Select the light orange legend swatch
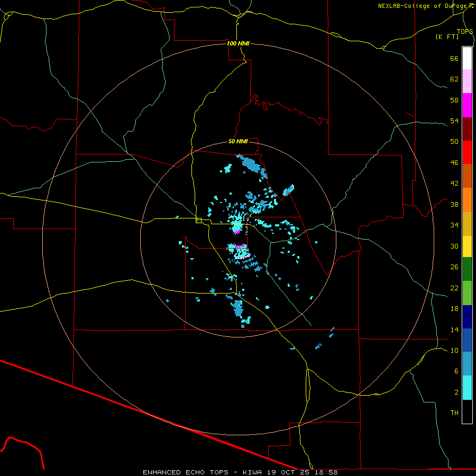Image resolution: width=476 pixels, height=476 pixels. coord(467,200)
